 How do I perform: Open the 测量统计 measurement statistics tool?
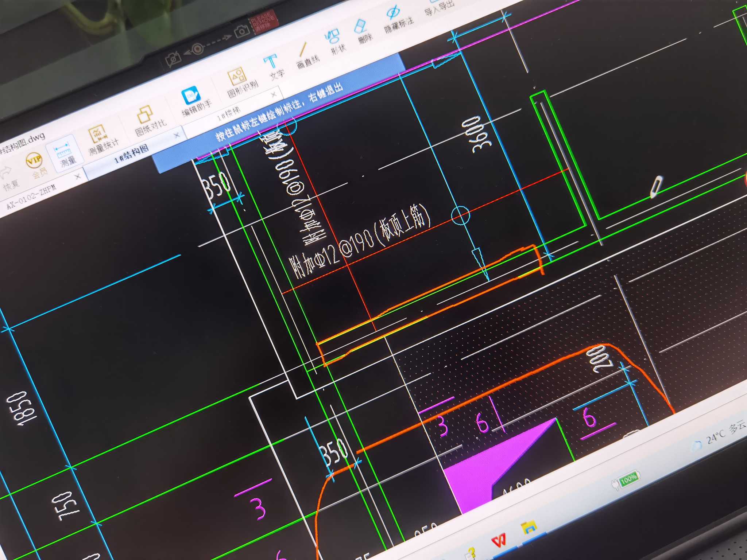click(101, 140)
